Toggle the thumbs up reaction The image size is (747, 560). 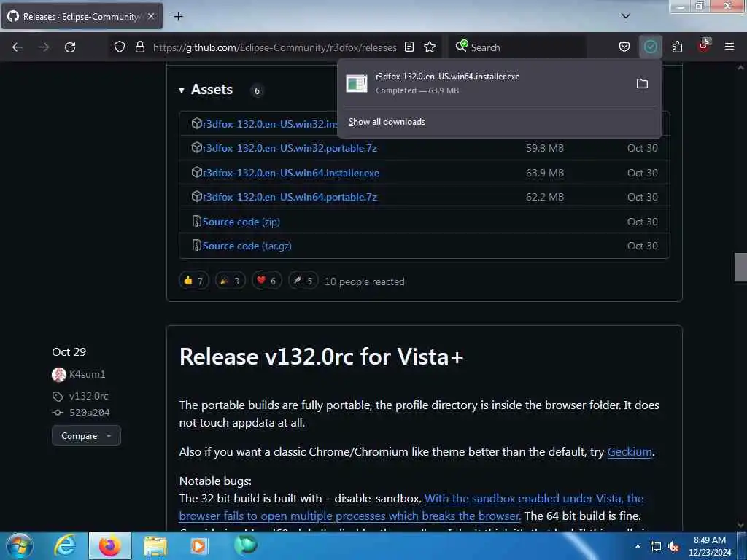194,281
